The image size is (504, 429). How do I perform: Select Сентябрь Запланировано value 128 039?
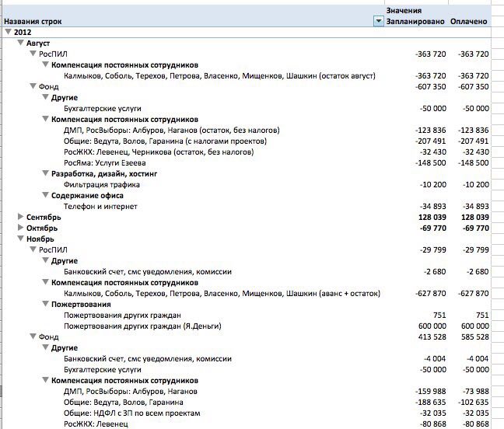pos(432,218)
